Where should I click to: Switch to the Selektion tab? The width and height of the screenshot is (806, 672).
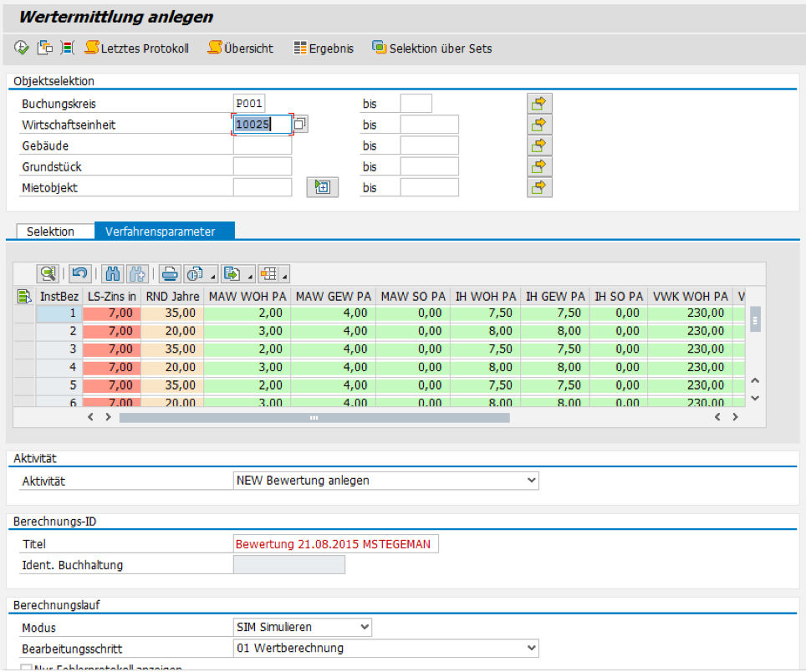[50, 232]
